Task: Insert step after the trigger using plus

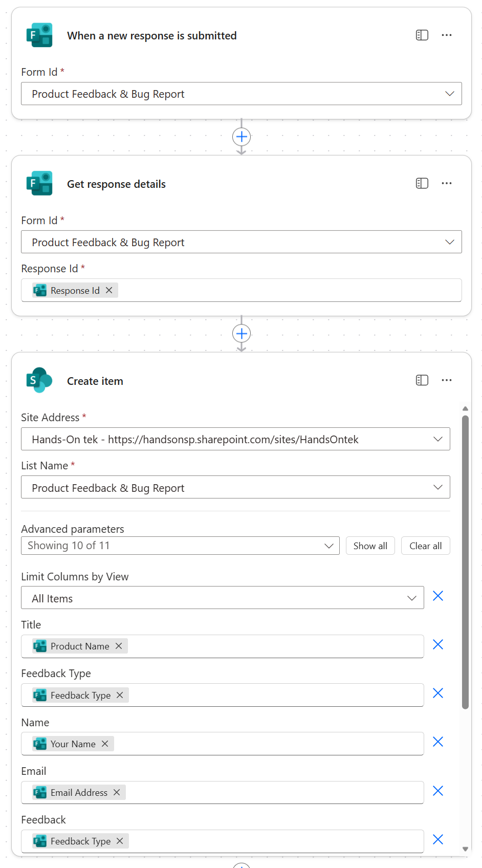Action: click(242, 137)
